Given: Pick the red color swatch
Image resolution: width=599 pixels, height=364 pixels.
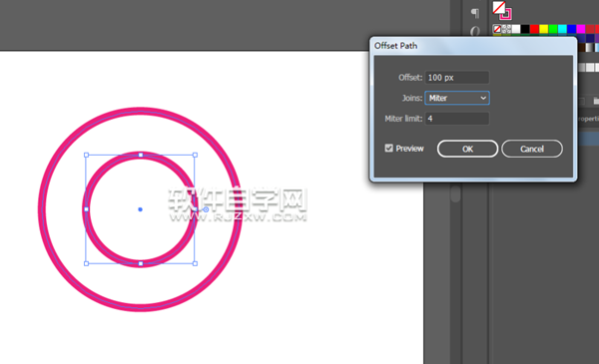Looking at the screenshot, I should click(x=534, y=29).
